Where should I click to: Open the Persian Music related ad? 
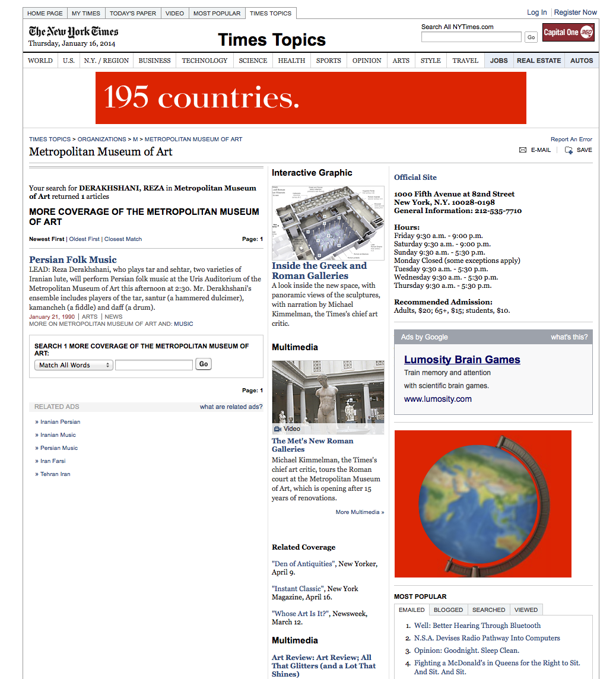point(59,448)
